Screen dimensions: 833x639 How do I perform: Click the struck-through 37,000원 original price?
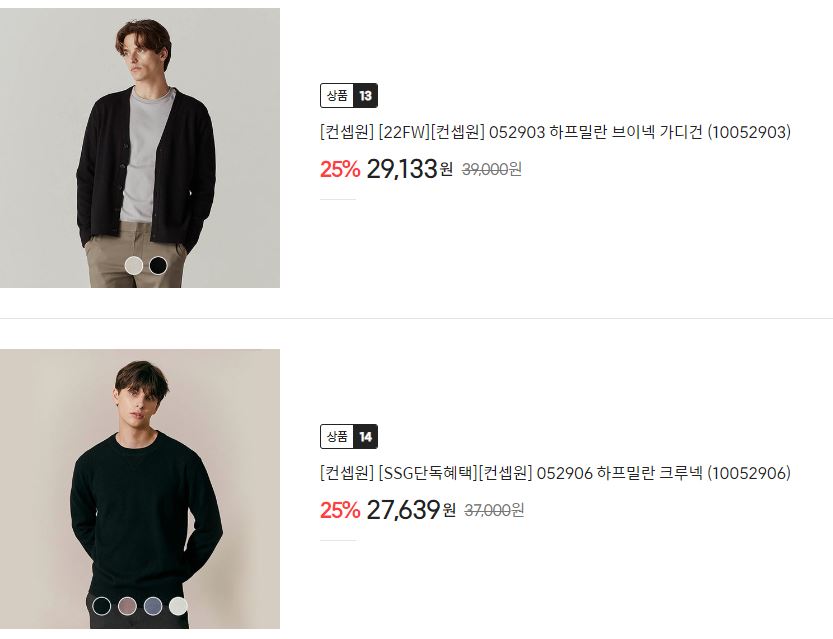click(495, 510)
